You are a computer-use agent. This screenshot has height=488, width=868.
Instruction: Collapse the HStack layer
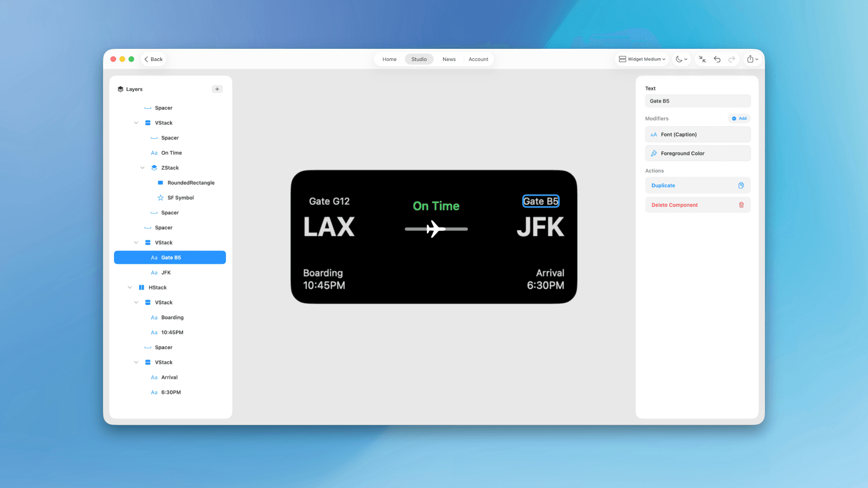[x=130, y=287]
